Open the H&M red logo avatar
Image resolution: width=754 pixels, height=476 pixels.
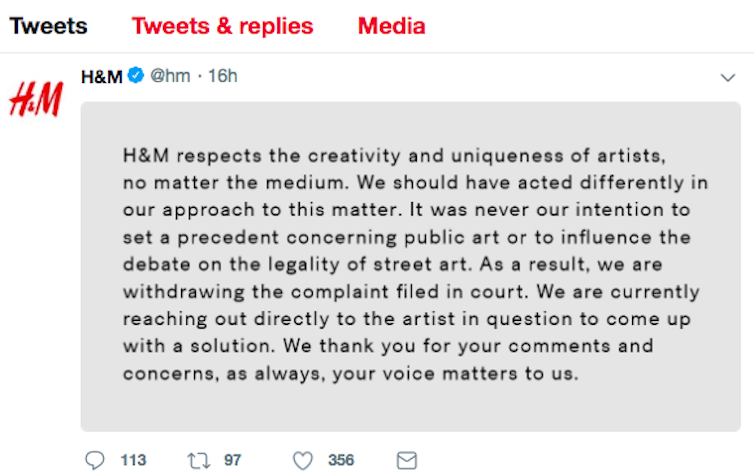click(x=36, y=100)
